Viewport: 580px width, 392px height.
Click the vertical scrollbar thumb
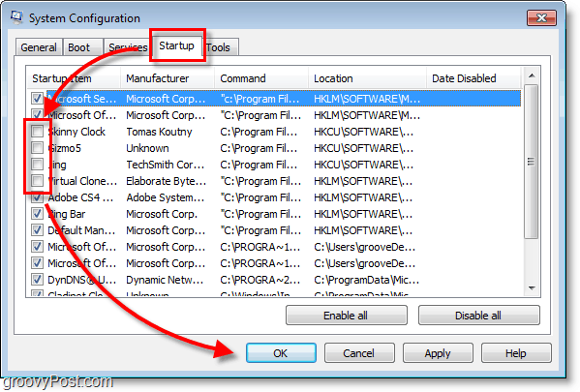pyautogui.click(x=532, y=162)
